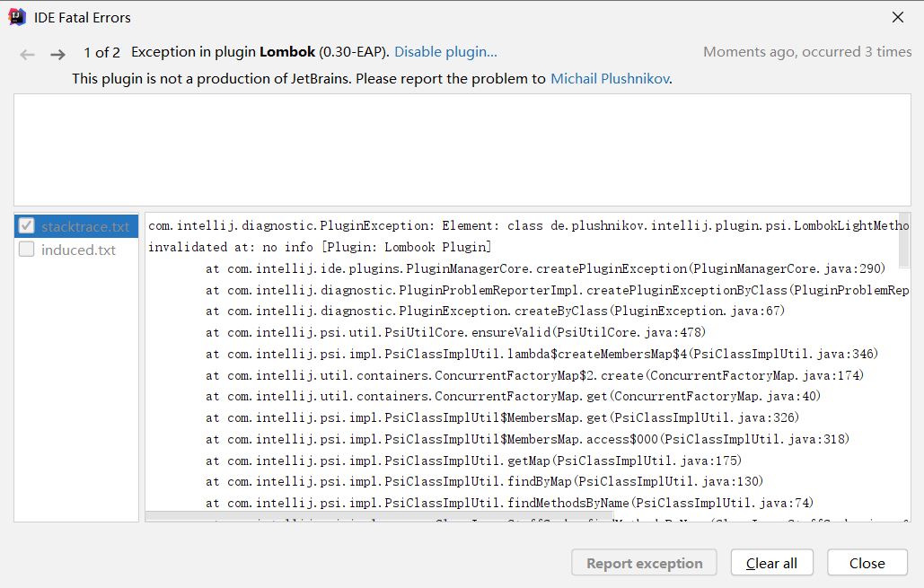Screen dimensions: 924x588
Task: Click the findMethodsByName stack trace line
Action: [509, 503]
